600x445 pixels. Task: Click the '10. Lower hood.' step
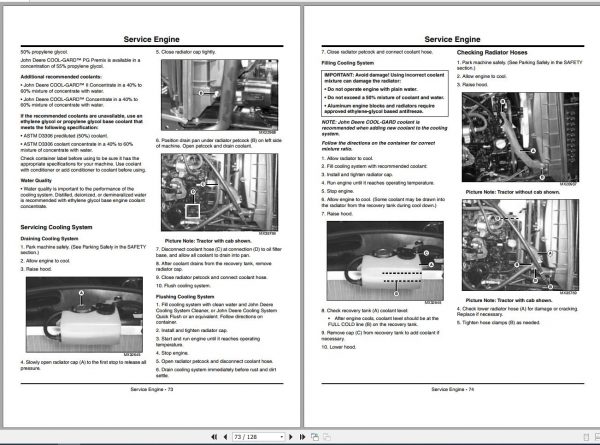point(339,347)
